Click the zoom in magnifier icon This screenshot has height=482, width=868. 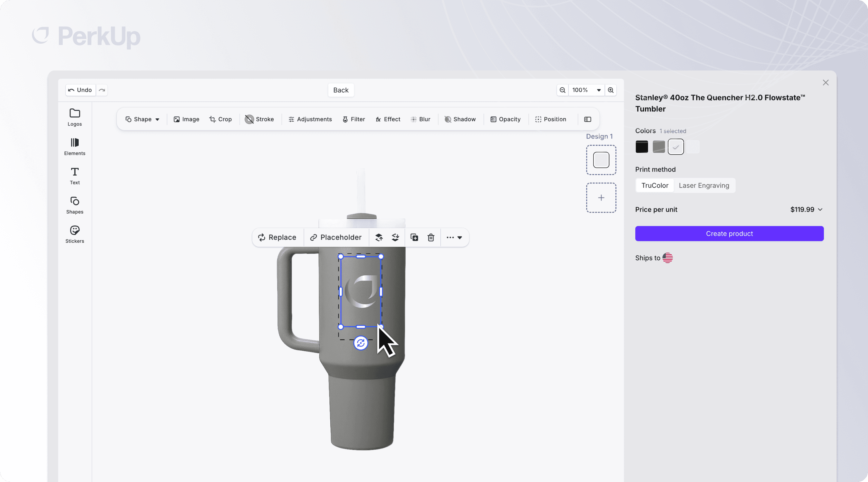[611, 90]
